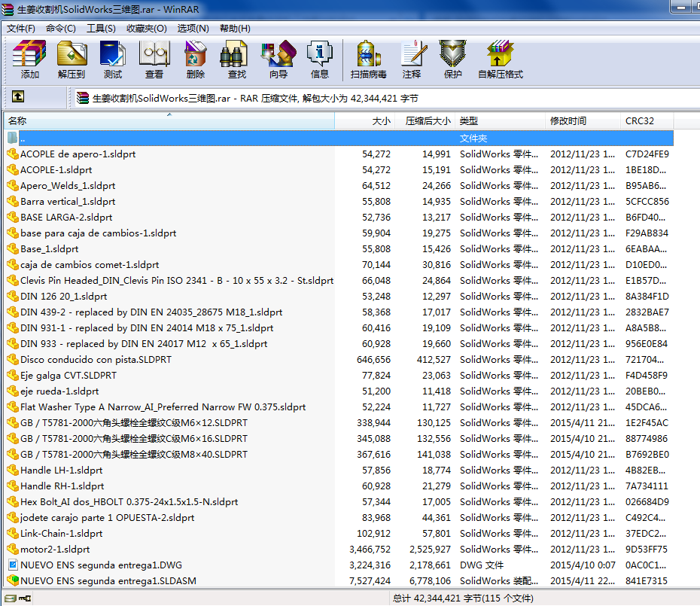The width and height of the screenshot is (700, 606).
Task: Select GB T5781-2000 M6×12.SLDPRT file
Action: tap(134, 423)
